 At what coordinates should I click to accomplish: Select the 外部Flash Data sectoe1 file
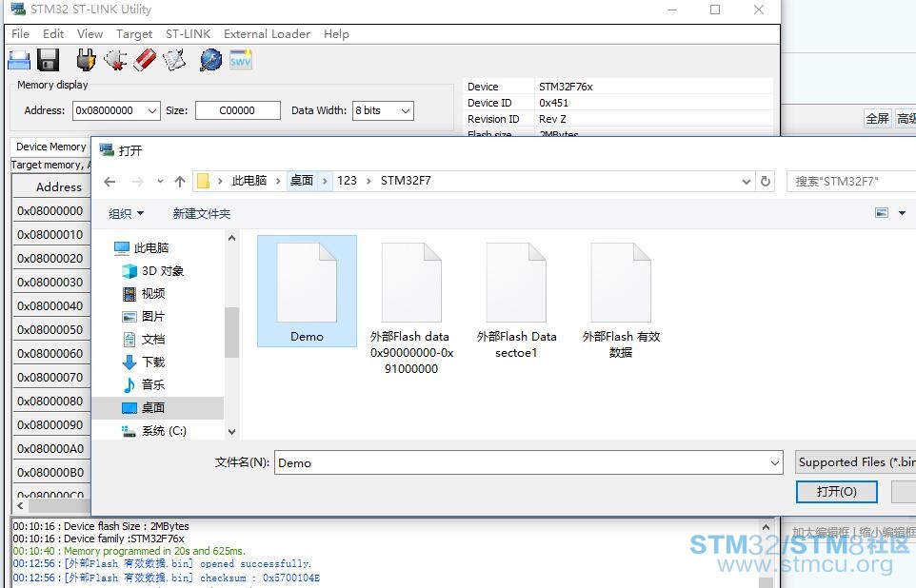click(516, 300)
